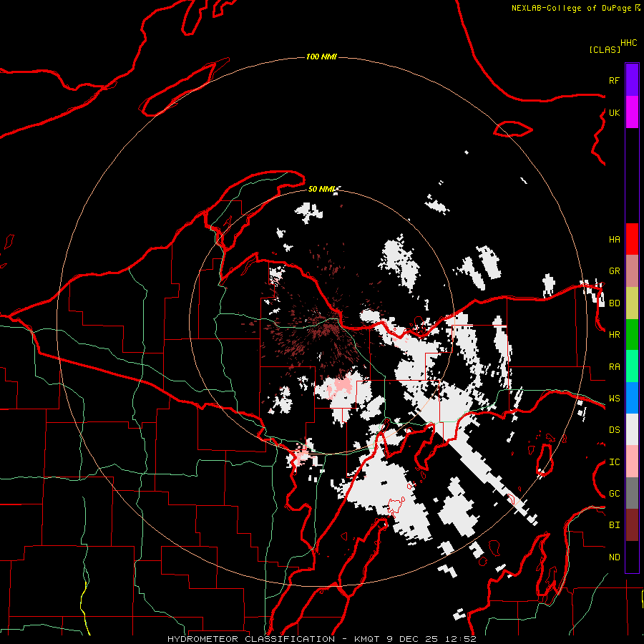The width and height of the screenshot is (644, 644).
Task: Click the GR legend color swatch
Action: click(632, 271)
